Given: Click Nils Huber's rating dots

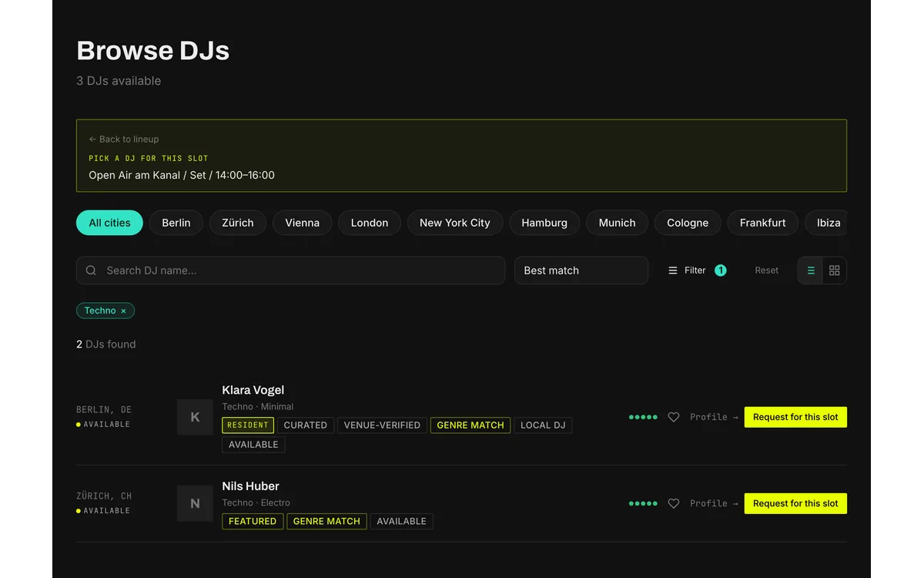Looking at the screenshot, I should tap(643, 503).
